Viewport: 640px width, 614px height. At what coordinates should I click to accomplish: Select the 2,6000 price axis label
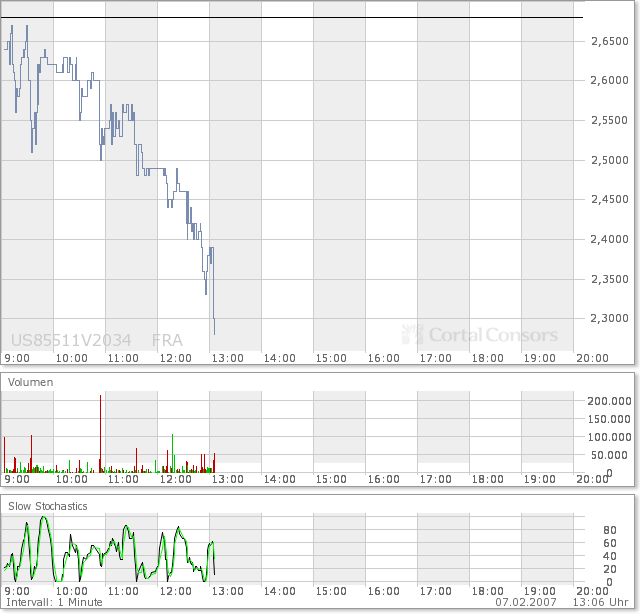[610, 80]
